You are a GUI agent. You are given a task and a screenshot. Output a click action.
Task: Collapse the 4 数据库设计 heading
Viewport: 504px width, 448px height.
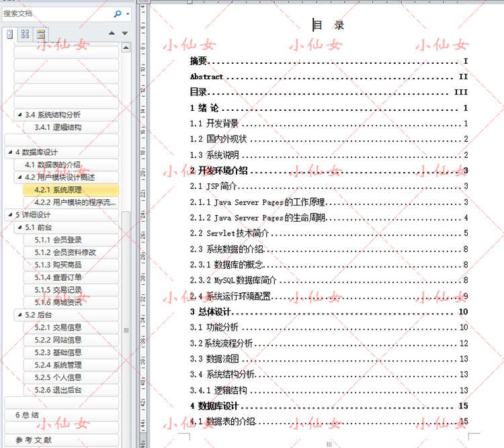pos(10,152)
